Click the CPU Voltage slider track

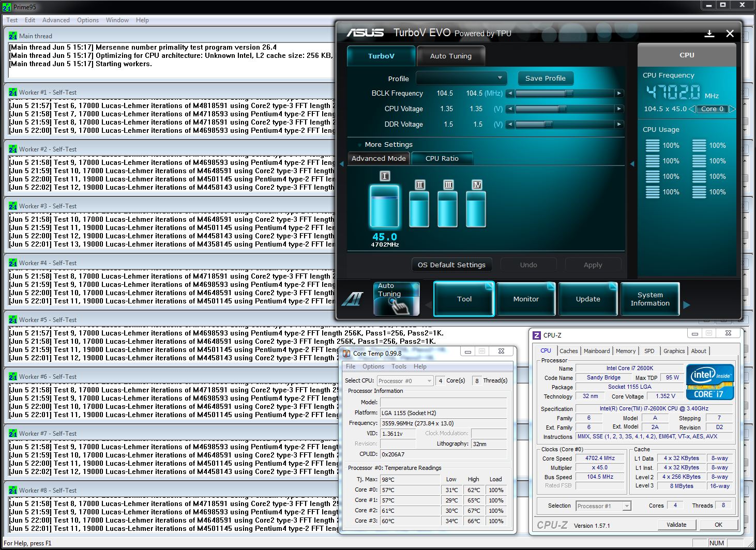[565, 109]
